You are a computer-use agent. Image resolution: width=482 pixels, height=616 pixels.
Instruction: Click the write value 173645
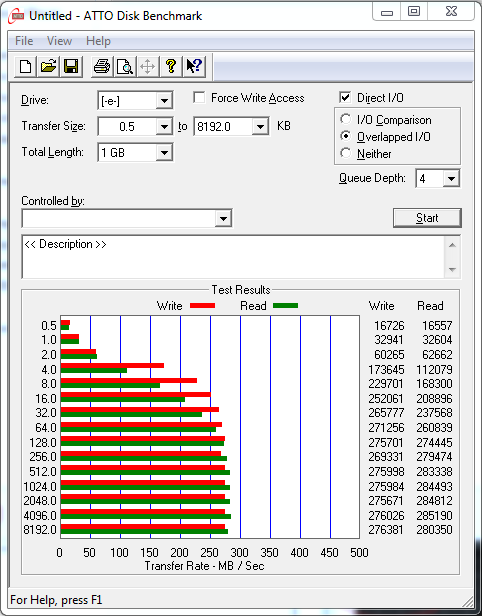pyautogui.click(x=385, y=370)
